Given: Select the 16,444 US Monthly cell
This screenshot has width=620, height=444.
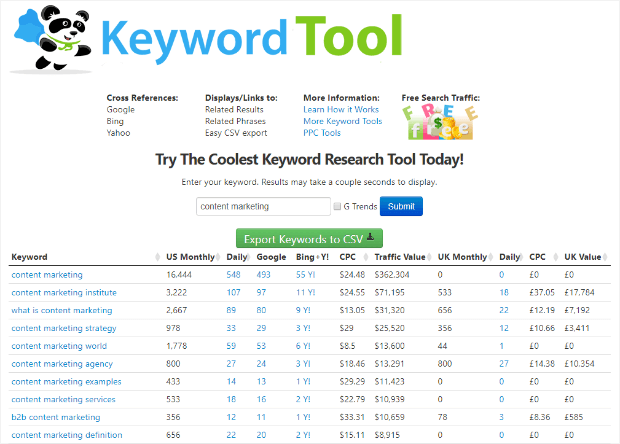Looking at the screenshot, I should click(179, 275).
